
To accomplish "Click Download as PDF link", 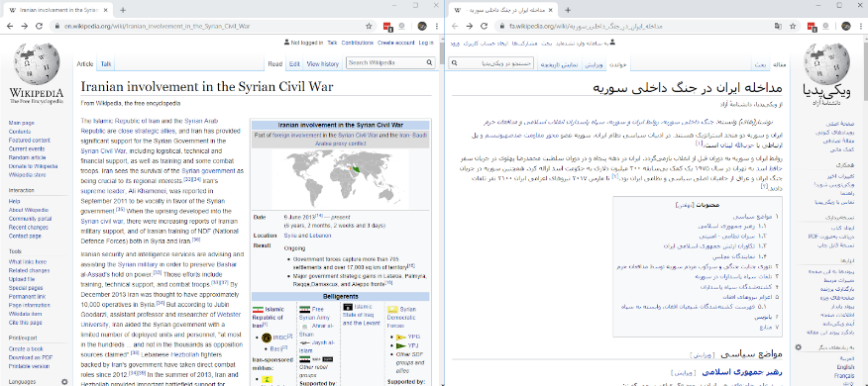I will tap(30, 358).
